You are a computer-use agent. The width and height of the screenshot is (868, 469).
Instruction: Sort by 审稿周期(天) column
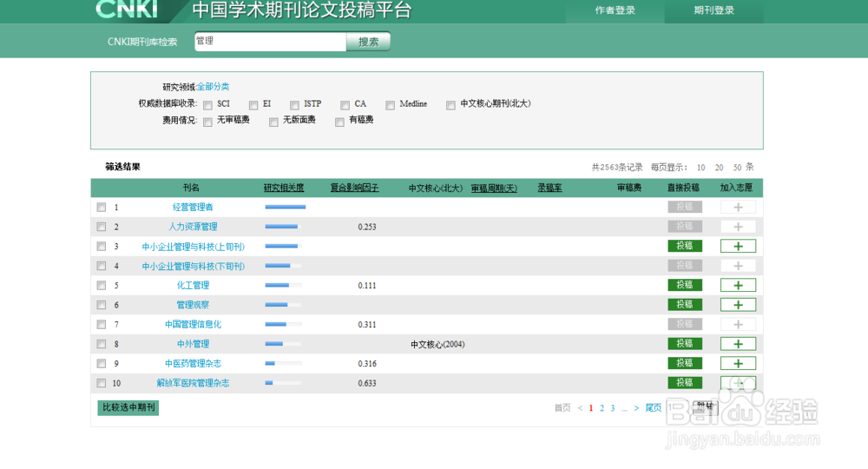pos(494,188)
